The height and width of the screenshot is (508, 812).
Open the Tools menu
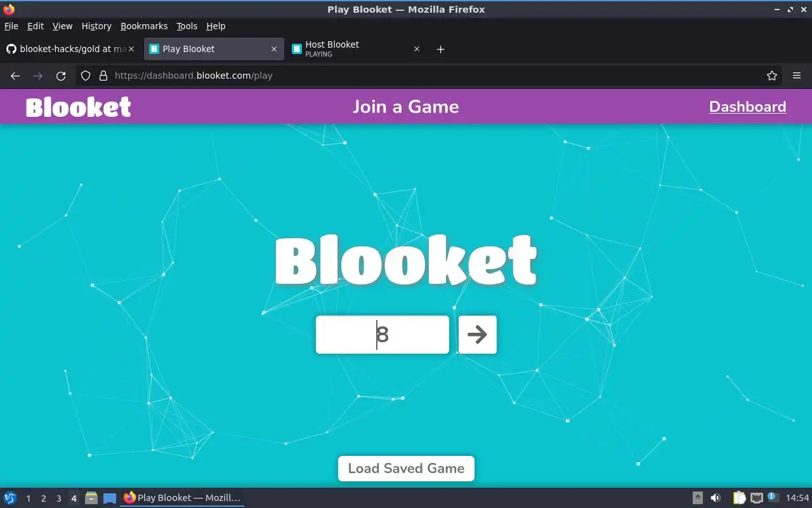click(x=187, y=26)
